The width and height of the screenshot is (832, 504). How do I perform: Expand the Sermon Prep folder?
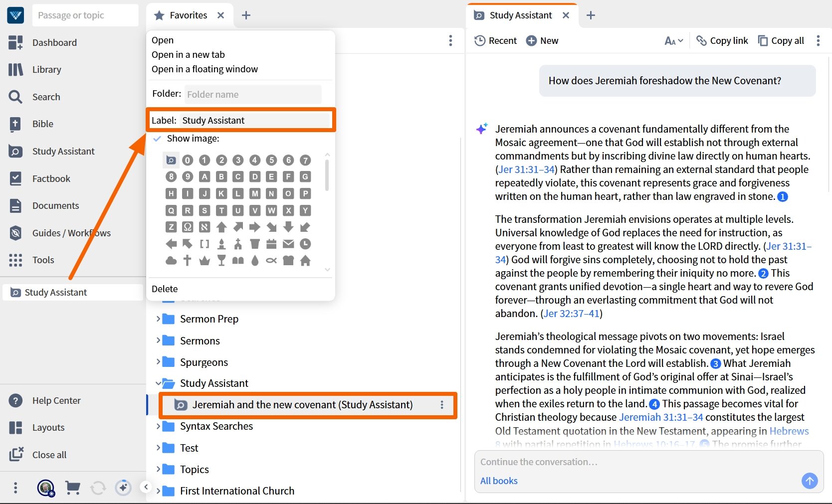pyautogui.click(x=158, y=318)
